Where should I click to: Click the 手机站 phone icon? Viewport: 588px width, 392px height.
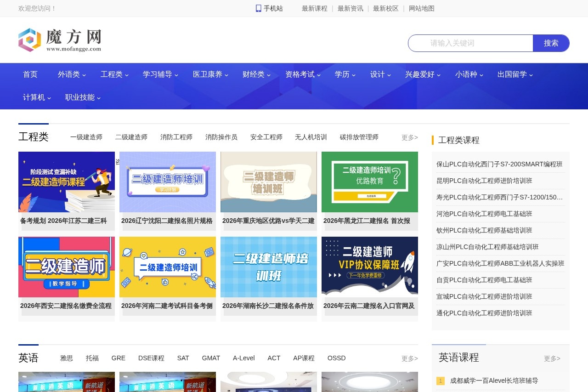tap(258, 8)
